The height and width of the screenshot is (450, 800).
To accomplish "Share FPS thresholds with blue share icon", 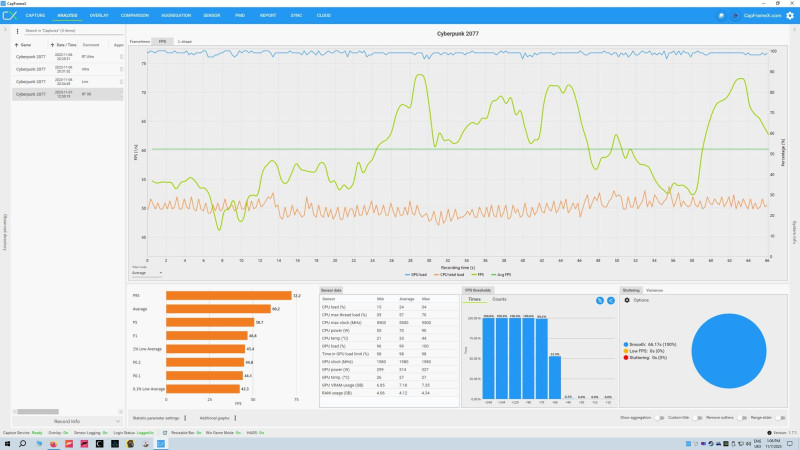I will pos(611,301).
